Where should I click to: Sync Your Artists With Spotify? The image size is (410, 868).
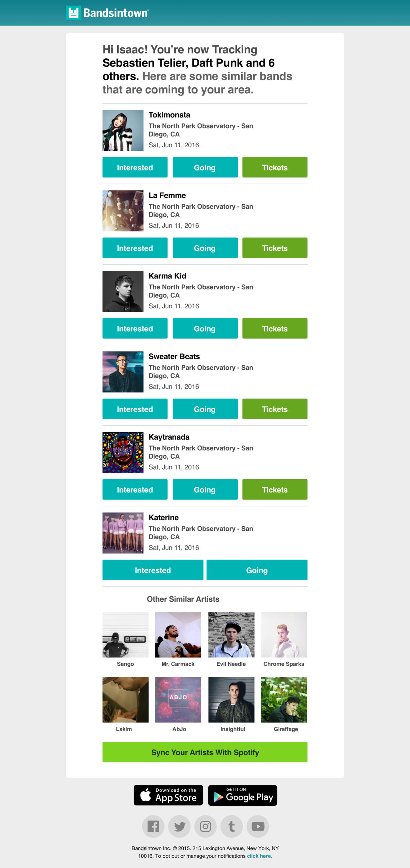(x=205, y=752)
